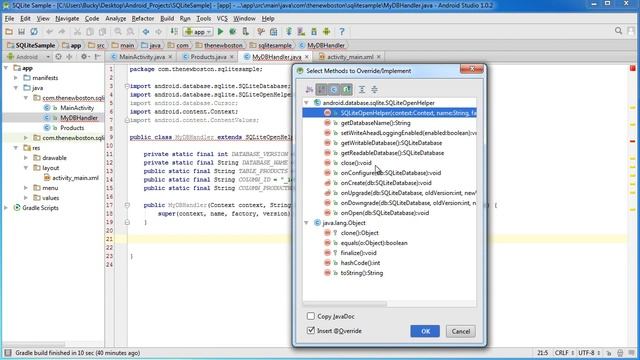Click the expand all icon in dialog
The image size is (640, 360).
point(362,89)
